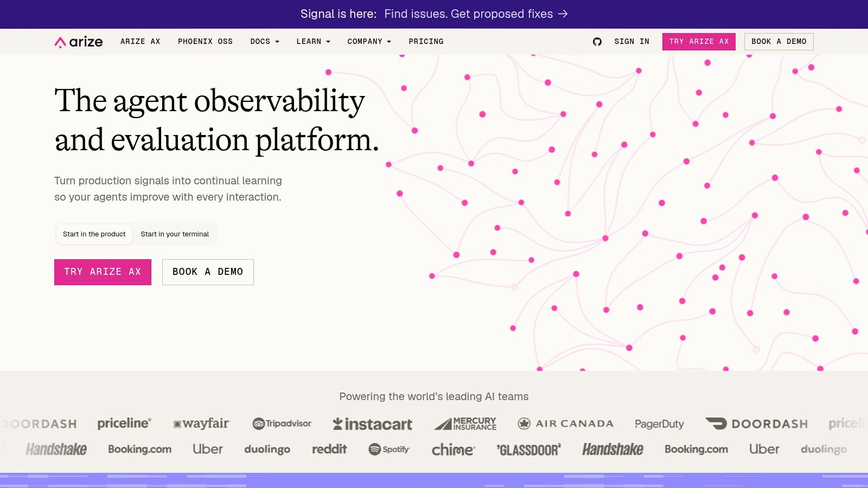Click the Tripadvisor logo
The width and height of the screenshot is (868, 488).
click(x=282, y=423)
